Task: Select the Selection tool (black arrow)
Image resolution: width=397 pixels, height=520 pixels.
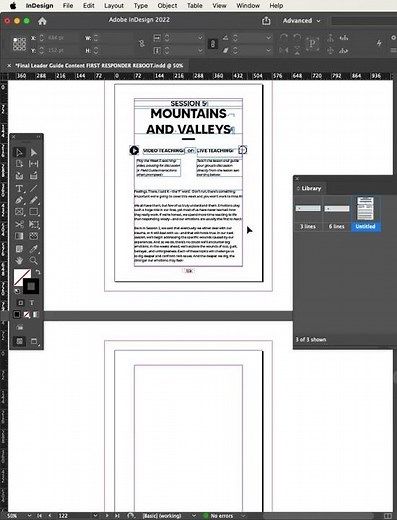Action: tap(19, 152)
